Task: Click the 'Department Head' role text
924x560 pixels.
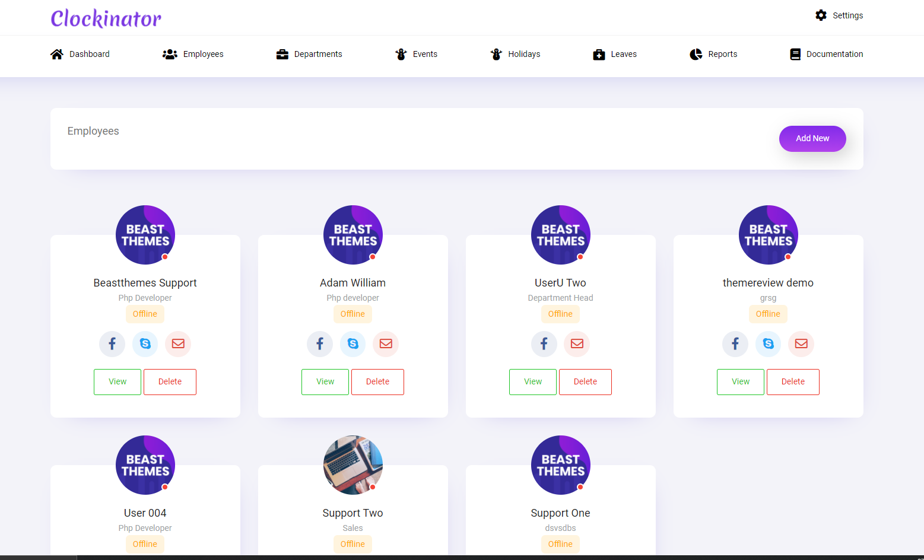Action: 561,298
